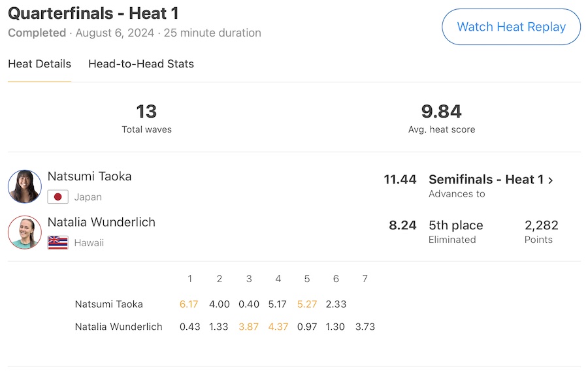Click Natalia Wunderlich's 4.37 wave score
Image resolution: width=588 pixels, height=371 pixels.
pyautogui.click(x=278, y=327)
